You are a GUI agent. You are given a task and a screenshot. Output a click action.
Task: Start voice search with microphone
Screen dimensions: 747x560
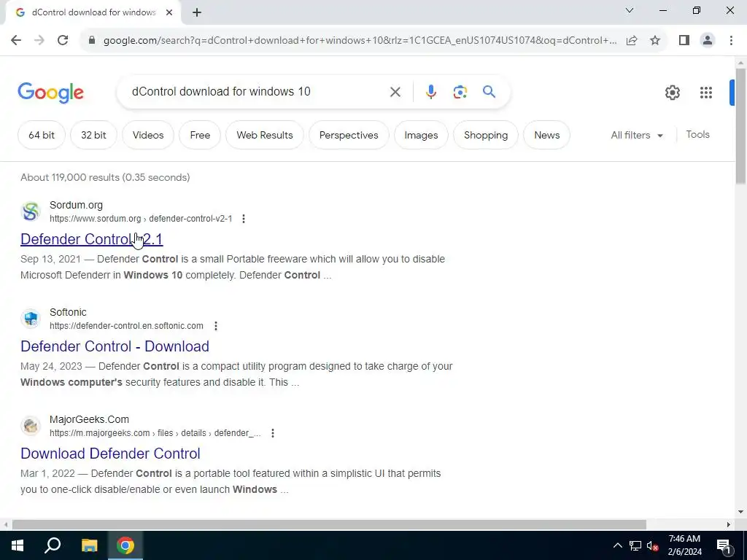point(430,92)
